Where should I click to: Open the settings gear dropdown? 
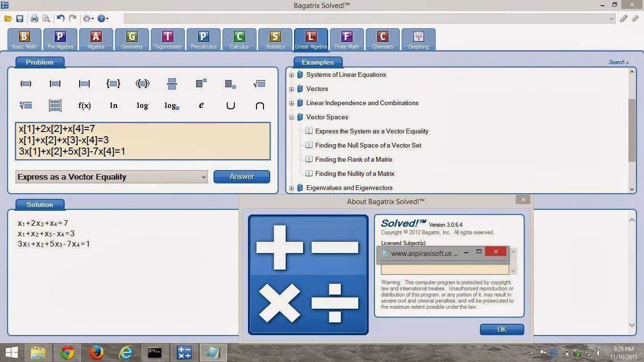(88, 19)
